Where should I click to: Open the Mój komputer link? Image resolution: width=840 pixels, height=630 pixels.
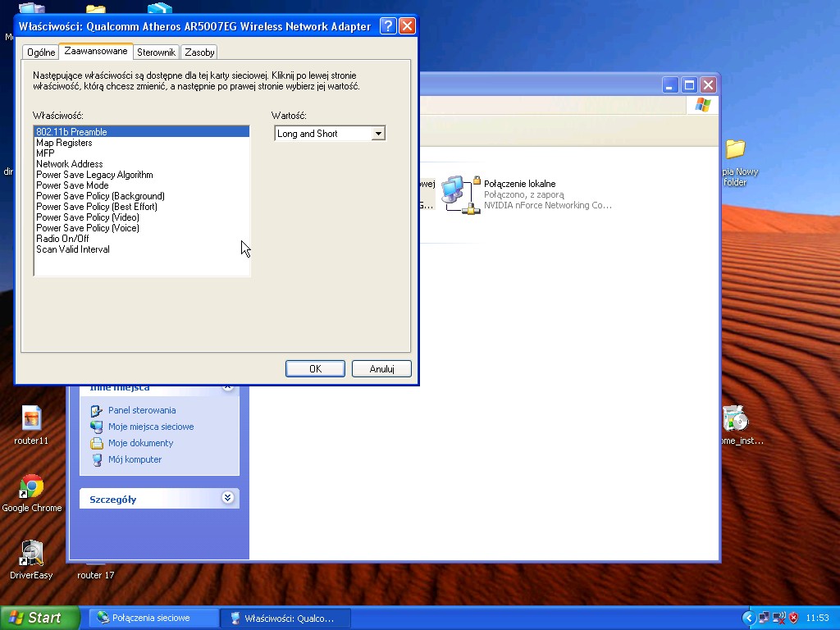click(135, 459)
